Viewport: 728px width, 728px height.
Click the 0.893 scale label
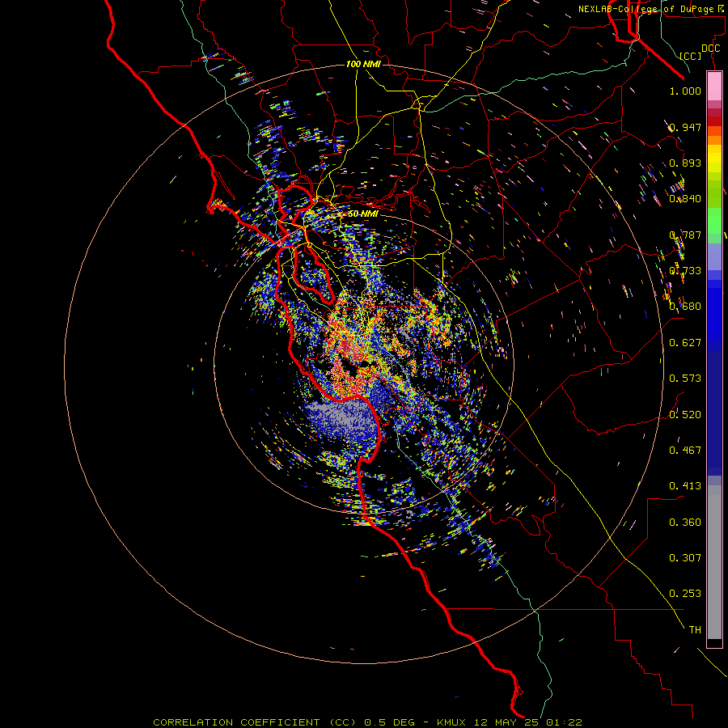pos(685,163)
